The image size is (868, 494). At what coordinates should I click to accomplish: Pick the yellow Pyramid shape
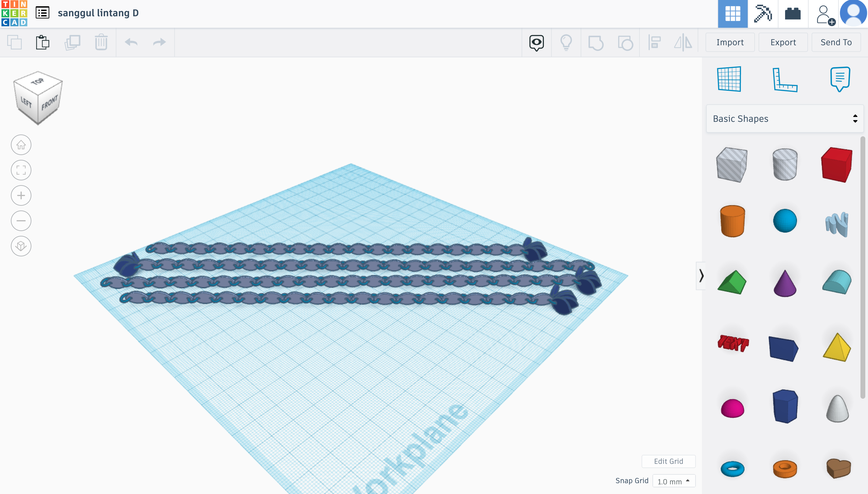pos(837,347)
